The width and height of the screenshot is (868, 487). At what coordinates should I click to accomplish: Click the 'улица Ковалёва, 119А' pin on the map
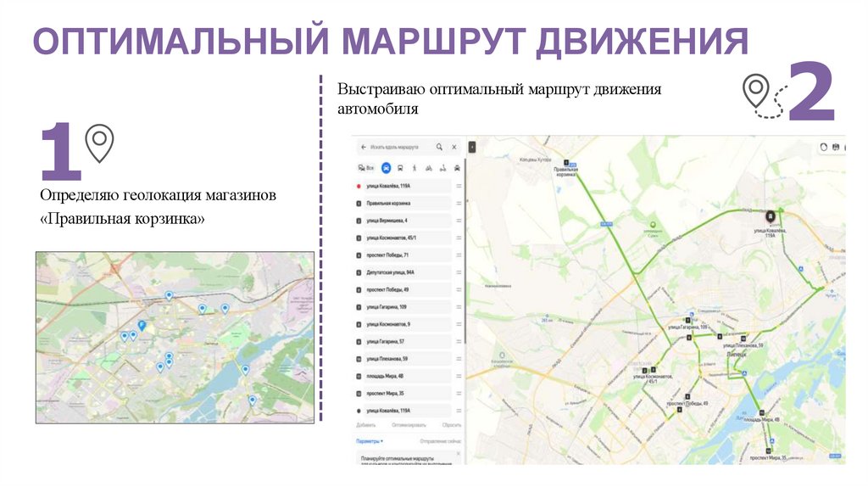[770, 216]
